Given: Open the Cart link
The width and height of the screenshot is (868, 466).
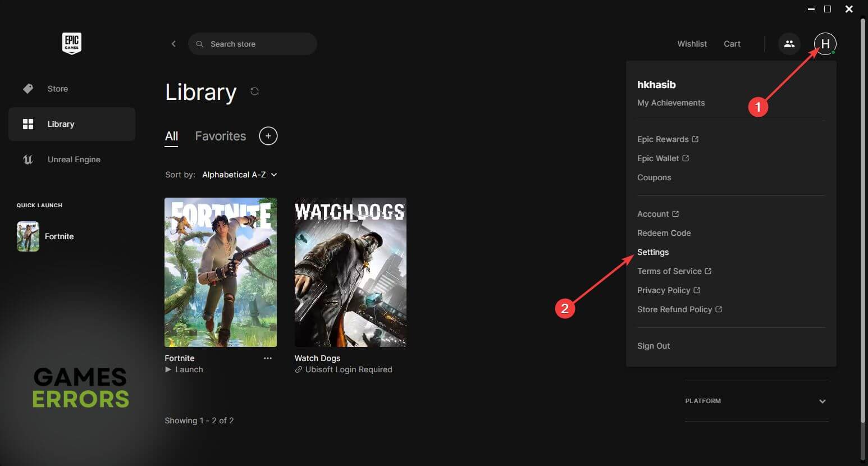Looking at the screenshot, I should [732, 44].
